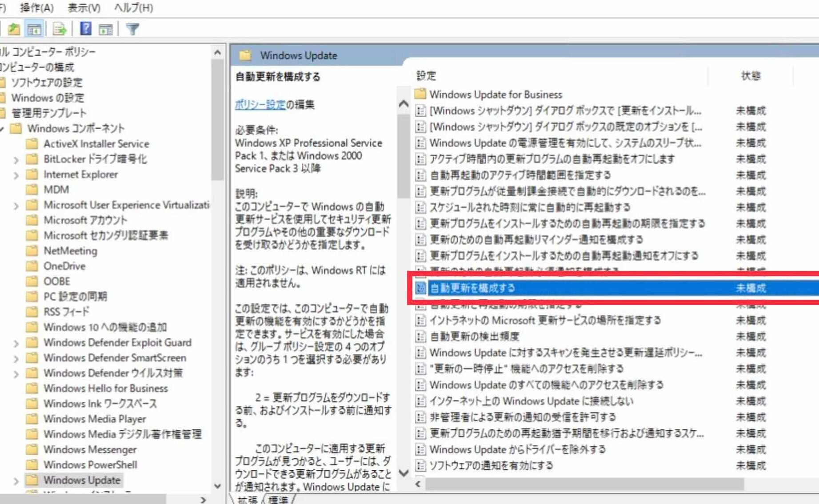Select "更新の一時停止" 機能へのアクセスを削除する policy
Screen dimensions: 819x504
526,369
